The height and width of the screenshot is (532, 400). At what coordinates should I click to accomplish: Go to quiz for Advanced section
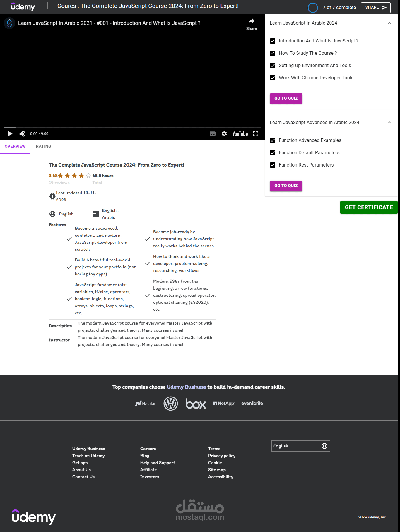[286, 186]
